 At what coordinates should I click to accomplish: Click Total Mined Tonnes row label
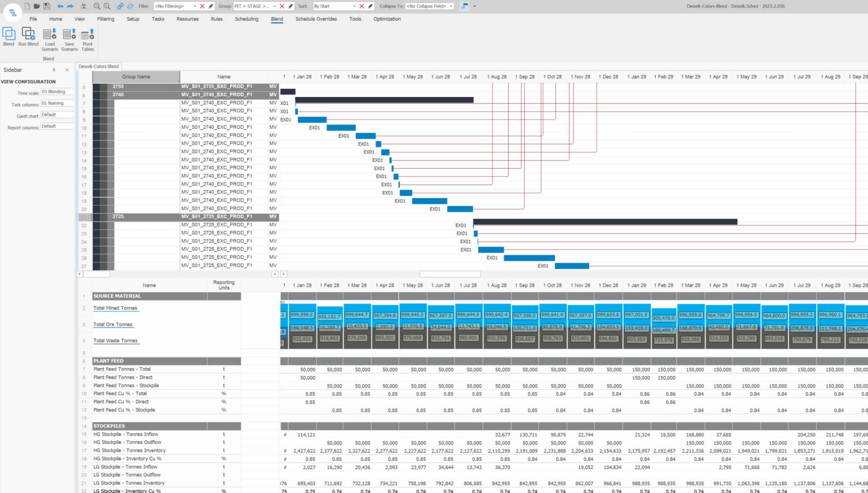[x=115, y=308]
